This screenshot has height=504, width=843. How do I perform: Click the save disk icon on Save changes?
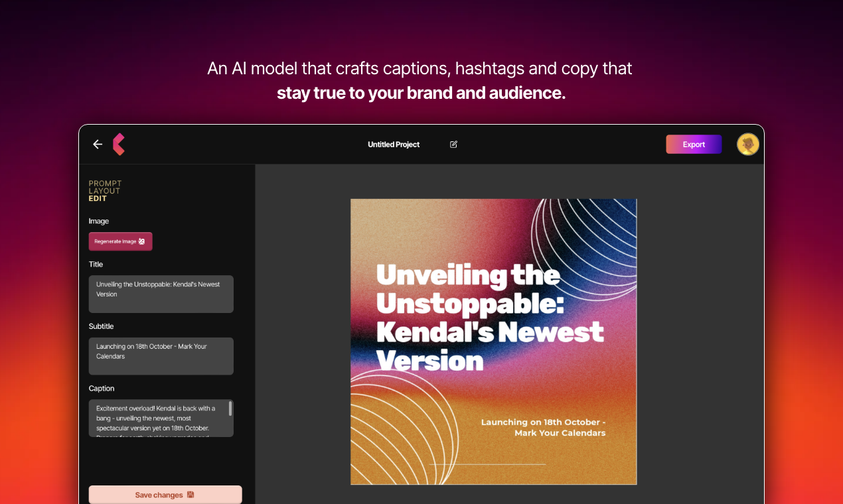click(x=190, y=495)
